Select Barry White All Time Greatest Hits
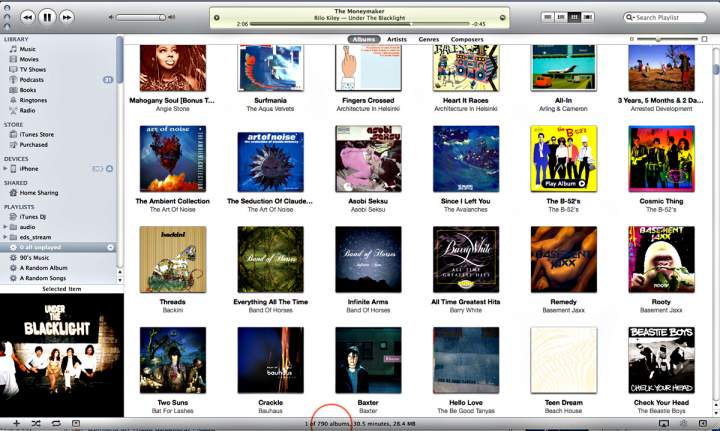The width and height of the screenshot is (720, 431). (466, 259)
